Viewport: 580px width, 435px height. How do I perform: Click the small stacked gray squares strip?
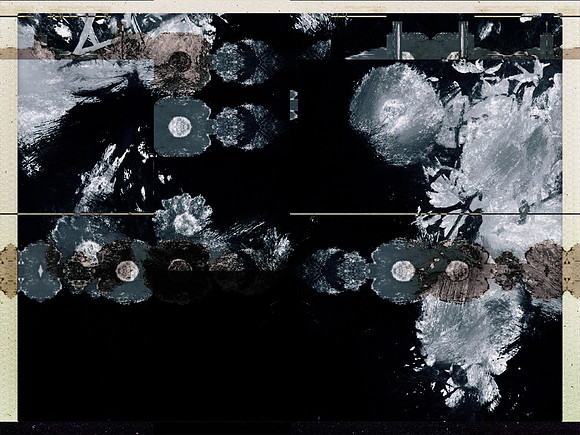tap(293, 105)
